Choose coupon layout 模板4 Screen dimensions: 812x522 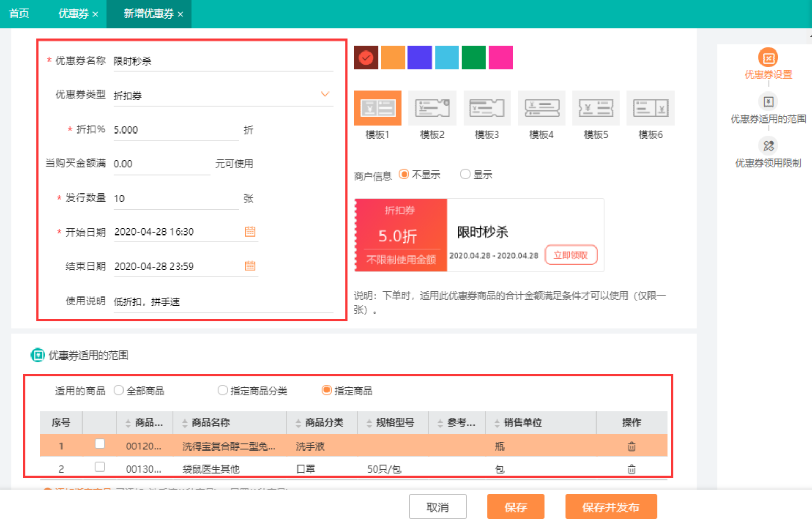click(x=541, y=108)
